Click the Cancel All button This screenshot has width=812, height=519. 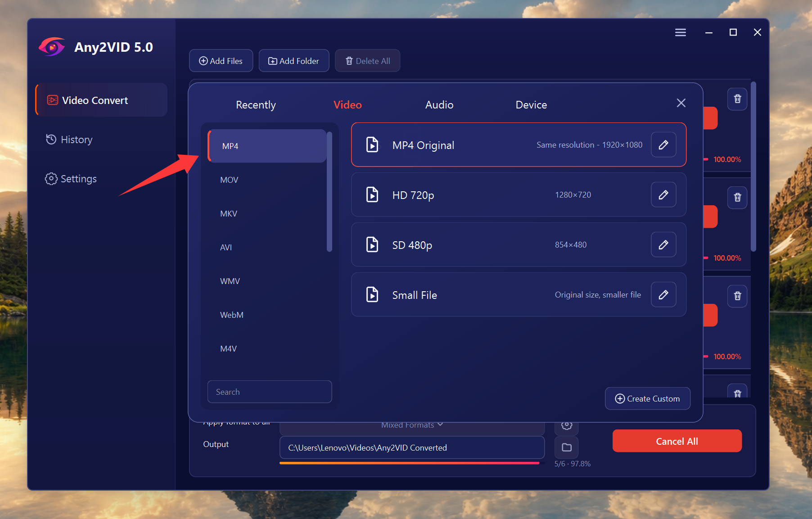677,441
